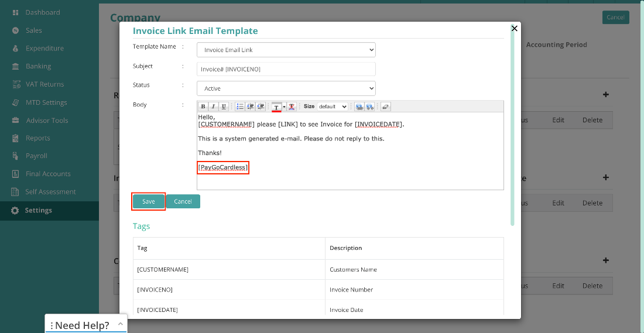The height and width of the screenshot is (333, 644).
Task: Click into the Subject input field
Action: [x=286, y=69]
